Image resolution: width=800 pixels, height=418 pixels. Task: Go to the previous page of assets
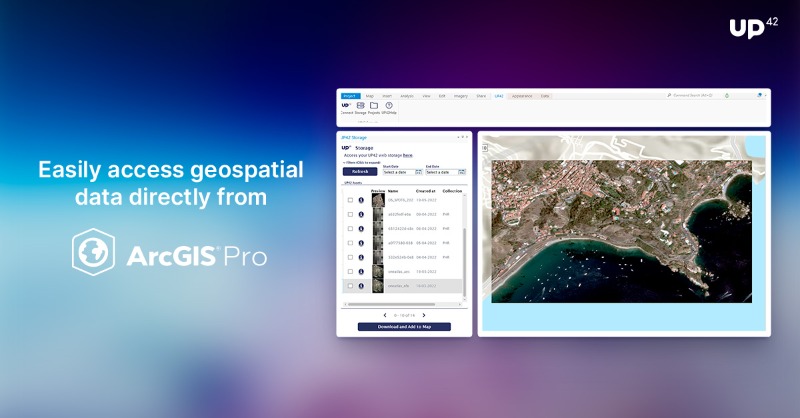(x=385, y=315)
